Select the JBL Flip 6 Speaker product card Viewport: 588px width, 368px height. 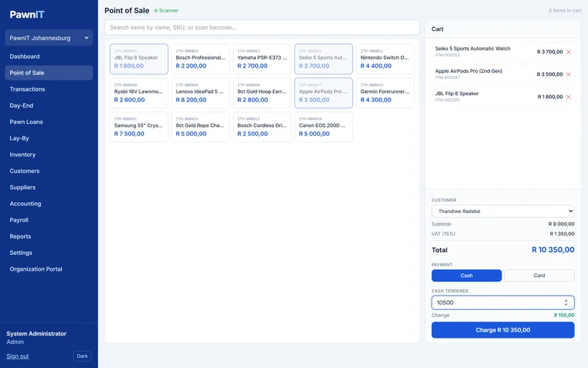click(138, 59)
